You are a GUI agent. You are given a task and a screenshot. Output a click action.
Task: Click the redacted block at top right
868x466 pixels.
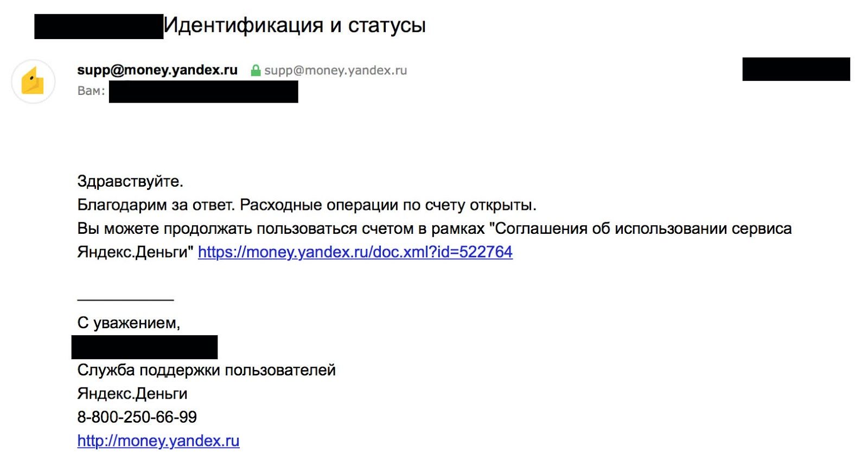click(796, 69)
